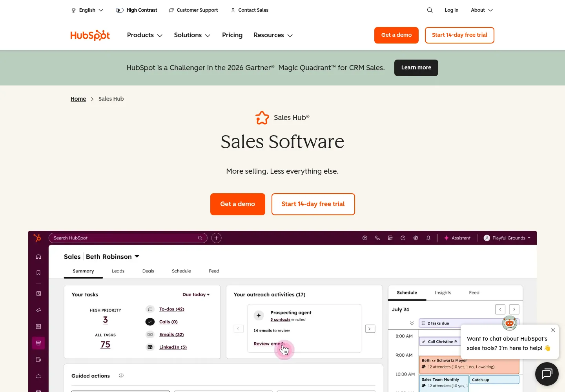
Task: Expand the 2 tasks due chevron
Action: click(x=412, y=323)
